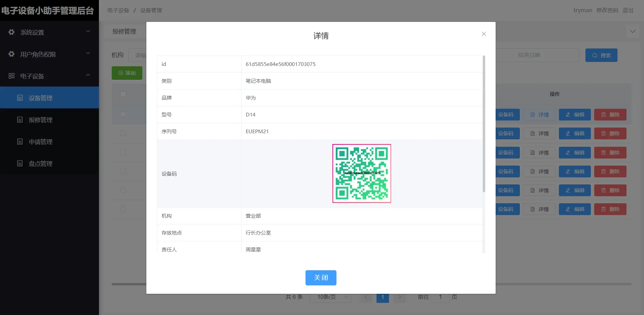
Task: Click the blue 关闭 button
Action: tap(321, 278)
